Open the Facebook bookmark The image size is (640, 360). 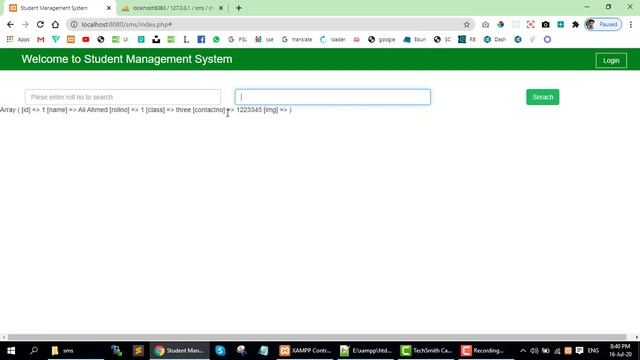[x=201, y=40]
